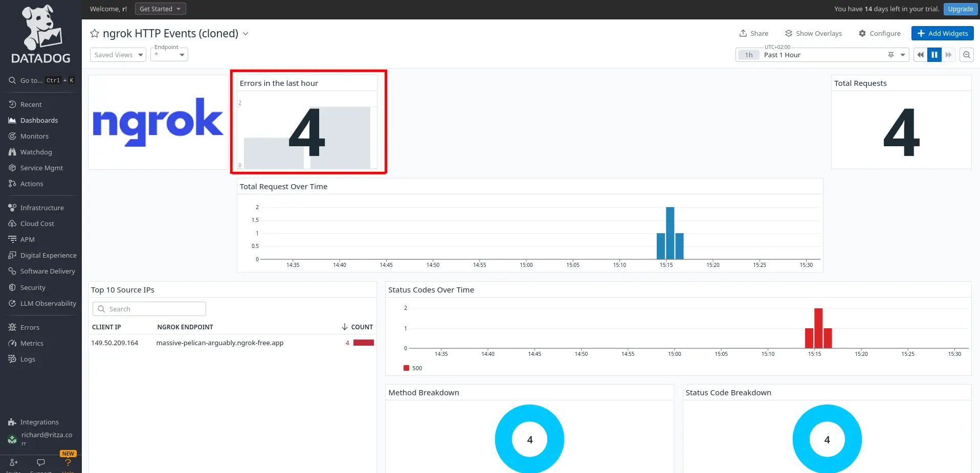Toggle the 500 legend entry
Screen dimensions: 980x473
click(413, 368)
